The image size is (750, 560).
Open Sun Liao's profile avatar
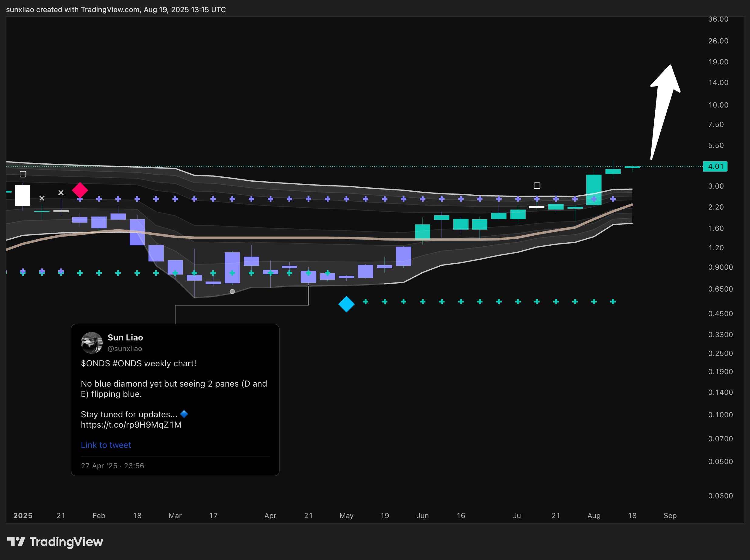pyautogui.click(x=91, y=343)
